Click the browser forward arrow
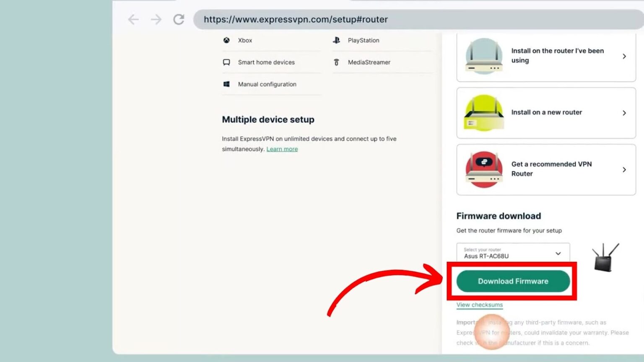Viewport: 644px width, 362px height. [x=156, y=20]
